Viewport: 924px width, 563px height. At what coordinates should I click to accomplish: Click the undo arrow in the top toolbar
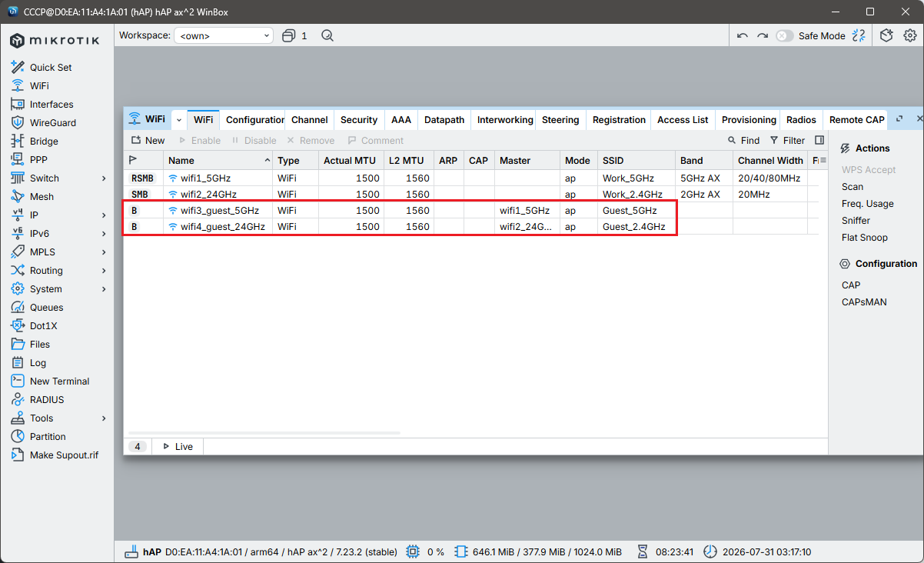[742, 35]
